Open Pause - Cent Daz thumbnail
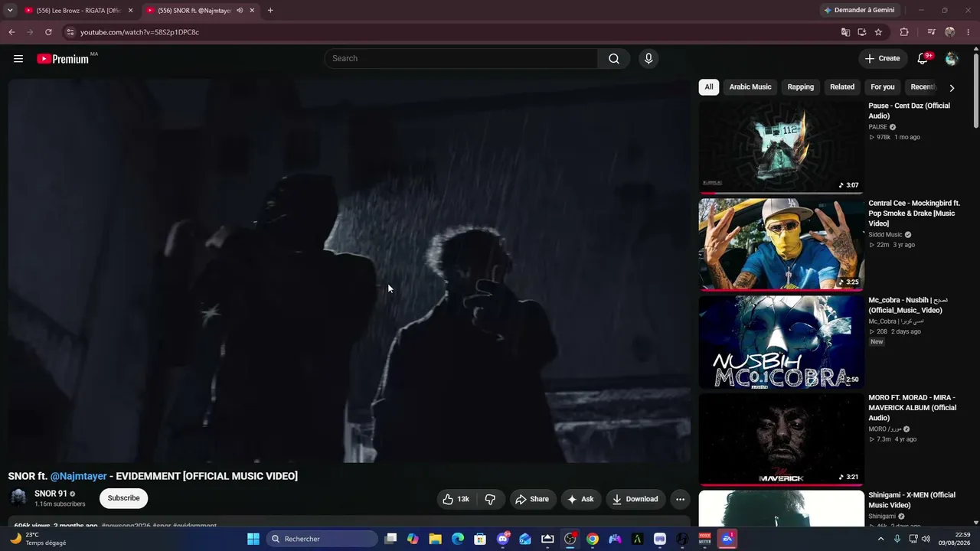Screen dimensions: 980x551 click(781, 147)
